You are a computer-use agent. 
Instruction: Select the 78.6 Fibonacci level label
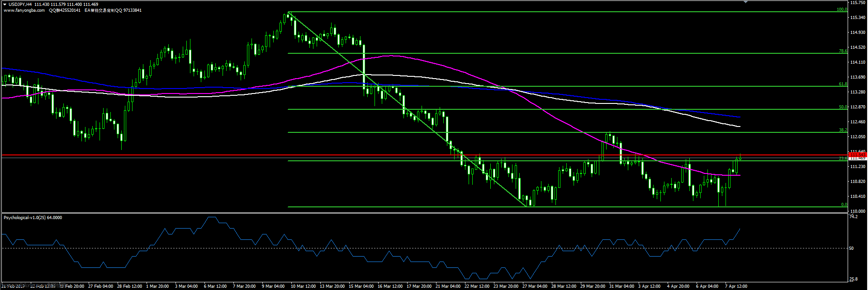[843, 51]
